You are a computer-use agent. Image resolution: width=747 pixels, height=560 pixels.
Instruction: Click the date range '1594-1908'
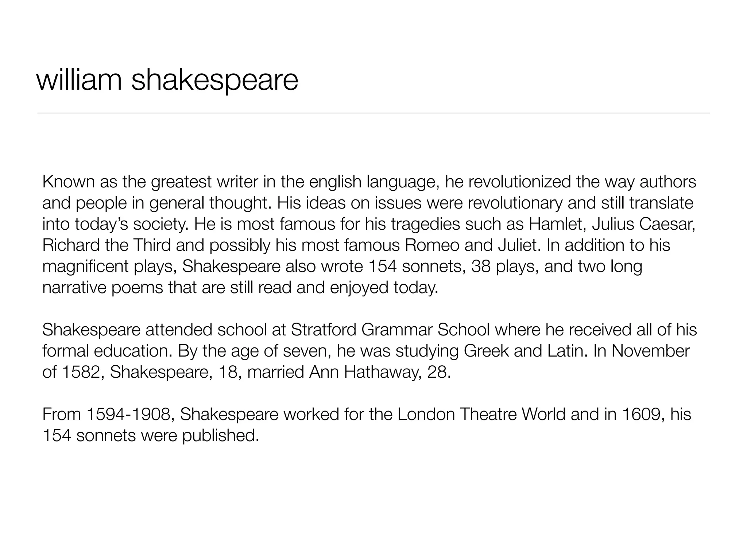pyautogui.click(x=129, y=415)
